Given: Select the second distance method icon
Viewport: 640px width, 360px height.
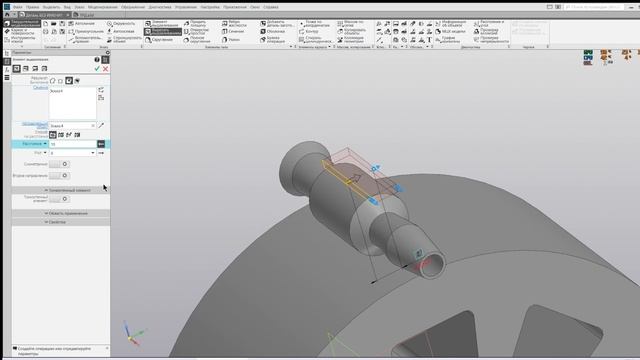Looking at the screenshot, I should tap(61, 135).
